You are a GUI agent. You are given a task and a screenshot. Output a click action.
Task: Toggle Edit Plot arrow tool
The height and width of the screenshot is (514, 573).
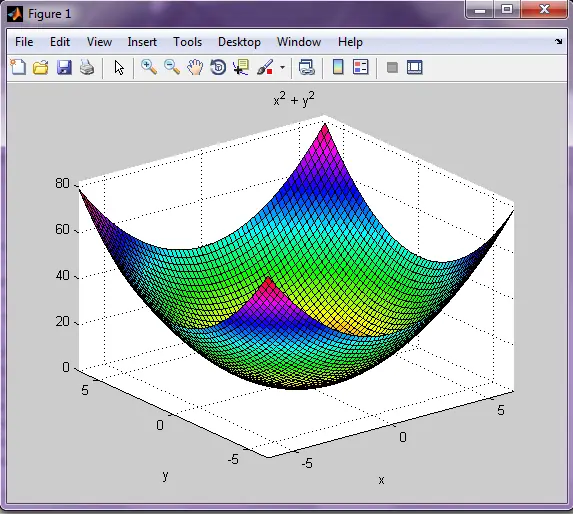[119, 68]
